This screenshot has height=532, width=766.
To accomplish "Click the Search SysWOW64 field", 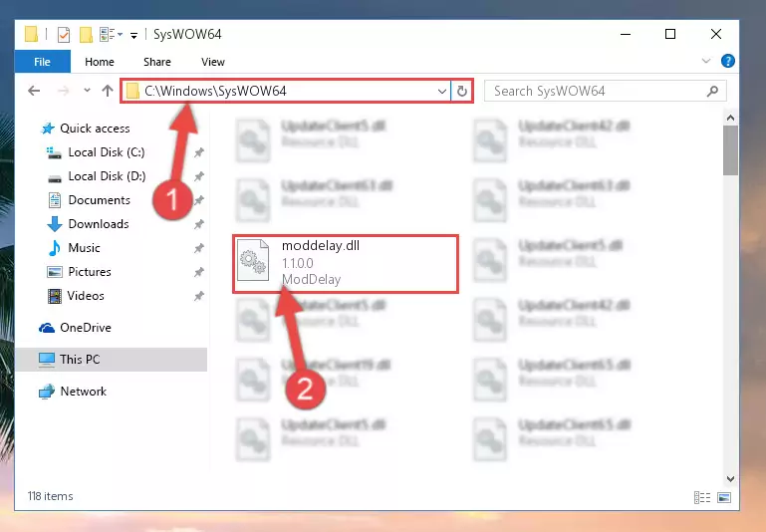I will pos(605,91).
